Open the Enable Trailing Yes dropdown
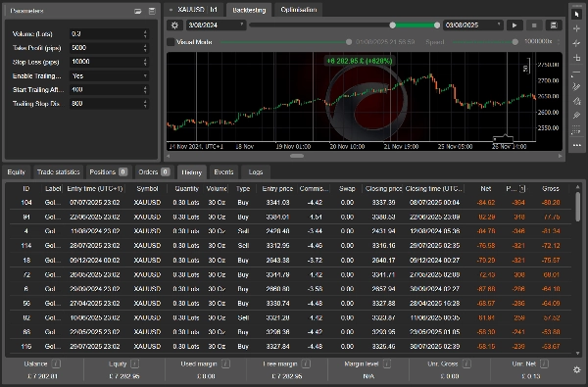Viewport: 588px width, 387px height. click(109, 75)
